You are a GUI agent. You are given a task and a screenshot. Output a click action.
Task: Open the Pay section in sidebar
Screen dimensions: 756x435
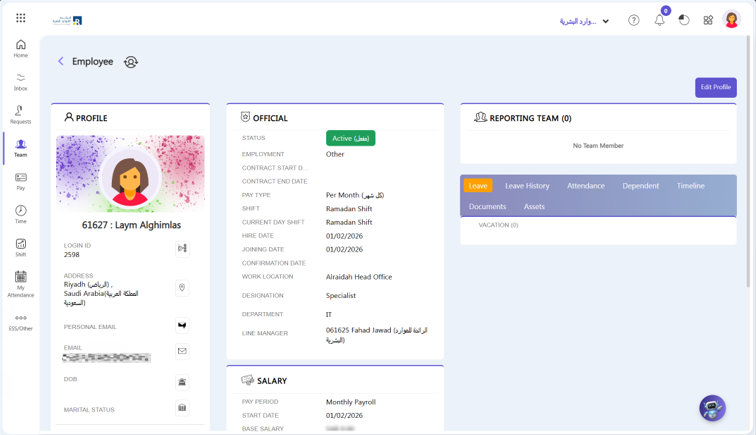click(20, 181)
